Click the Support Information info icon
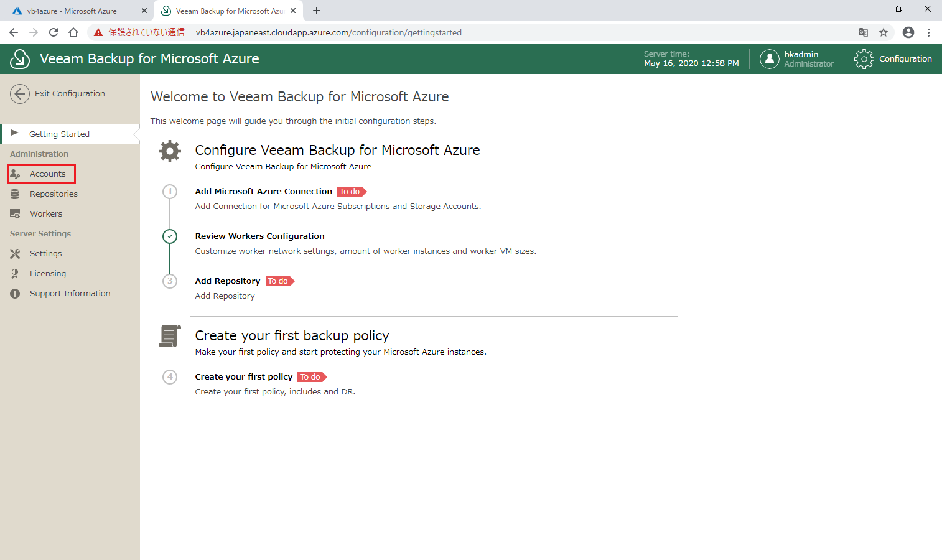 tap(15, 294)
